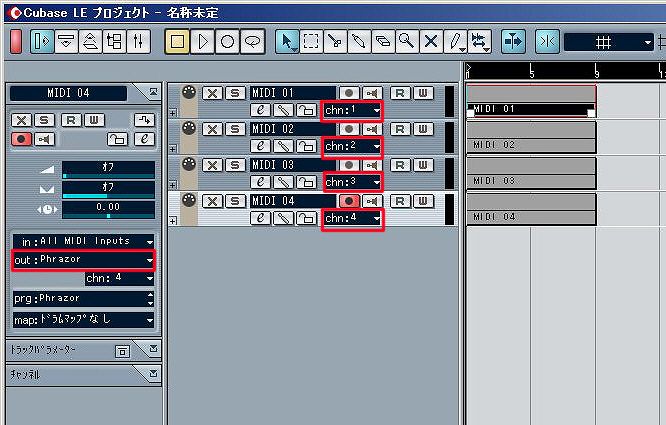Viewport: 666px width, 425px height.
Task: Toggle monitor on MIDI 01 track
Action: [x=373, y=93]
